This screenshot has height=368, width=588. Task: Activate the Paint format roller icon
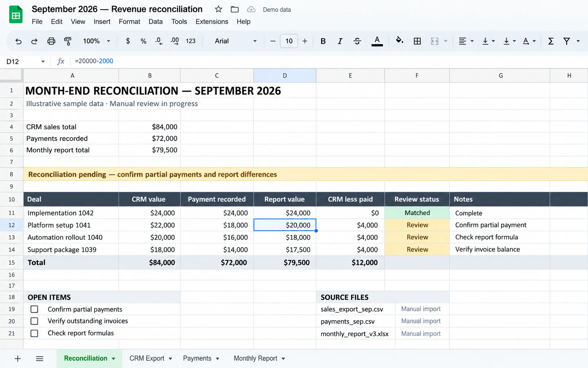click(x=68, y=41)
